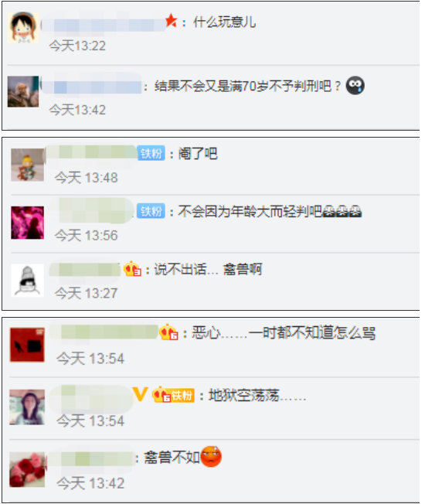This screenshot has width=425, height=504.
Task: Click the yellow V verified icon
Action: [140, 393]
